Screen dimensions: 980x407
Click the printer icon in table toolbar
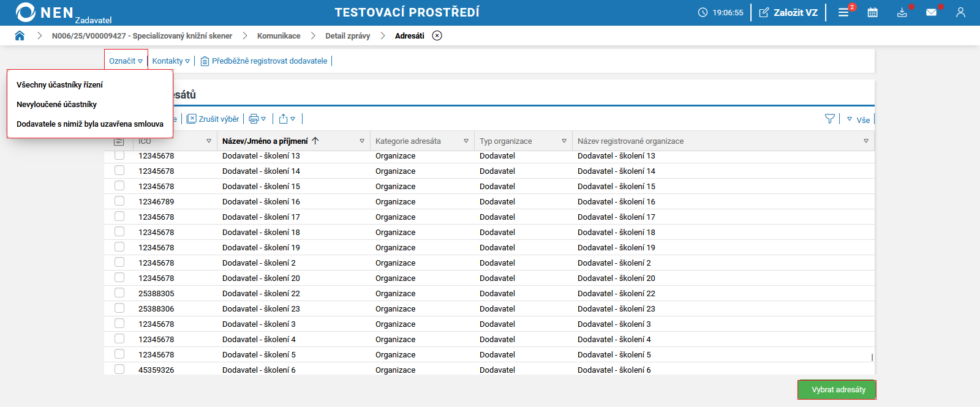254,119
